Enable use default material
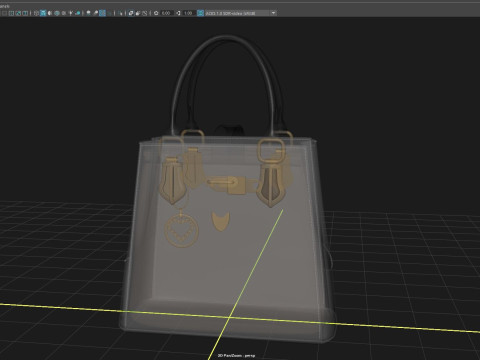This screenshot has height=360, width=480. coord(50,13)
